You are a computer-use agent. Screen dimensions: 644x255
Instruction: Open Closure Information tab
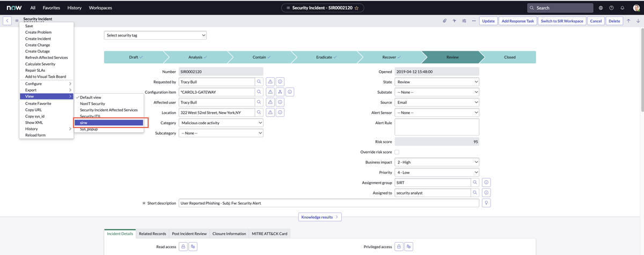point(229,234)
